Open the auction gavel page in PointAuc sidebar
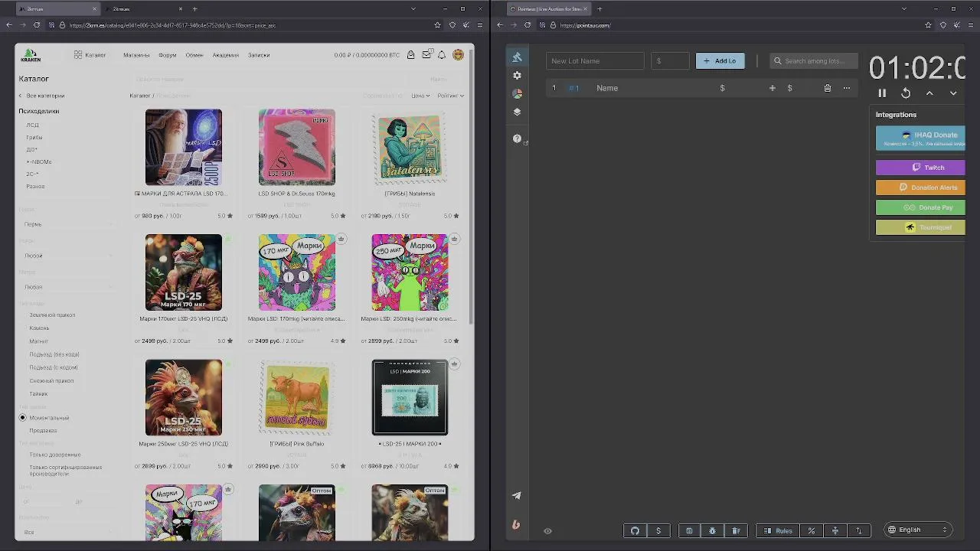This screenshot has width=980, height=551. click(517, 57)
